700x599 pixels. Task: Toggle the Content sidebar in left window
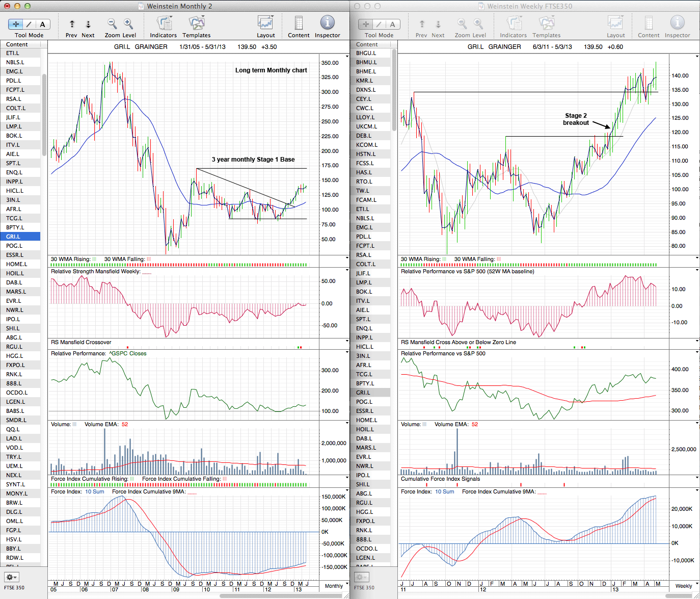[x=299, y=23]
